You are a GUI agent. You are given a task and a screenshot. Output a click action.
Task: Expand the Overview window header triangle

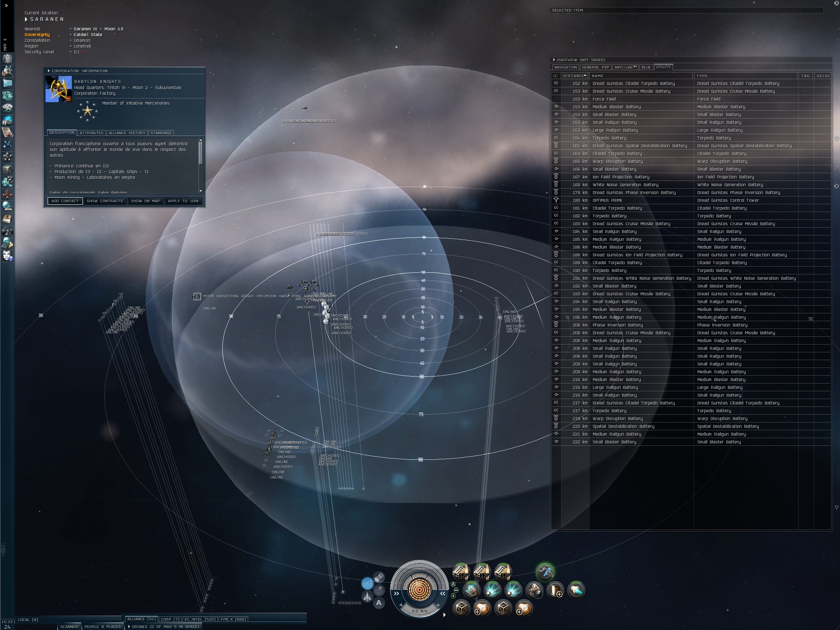pos(554,60)
